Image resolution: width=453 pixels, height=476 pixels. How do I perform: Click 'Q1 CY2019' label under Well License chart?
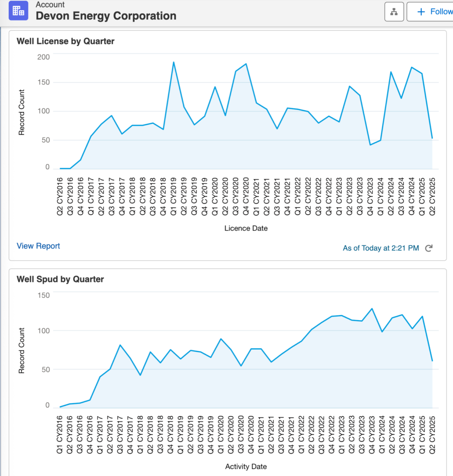(173, 197)
